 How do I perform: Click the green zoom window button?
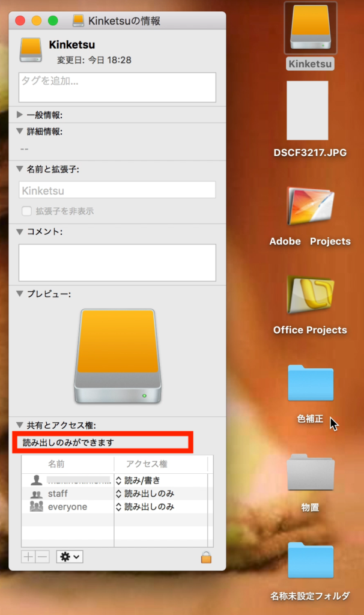pos(53,20)
